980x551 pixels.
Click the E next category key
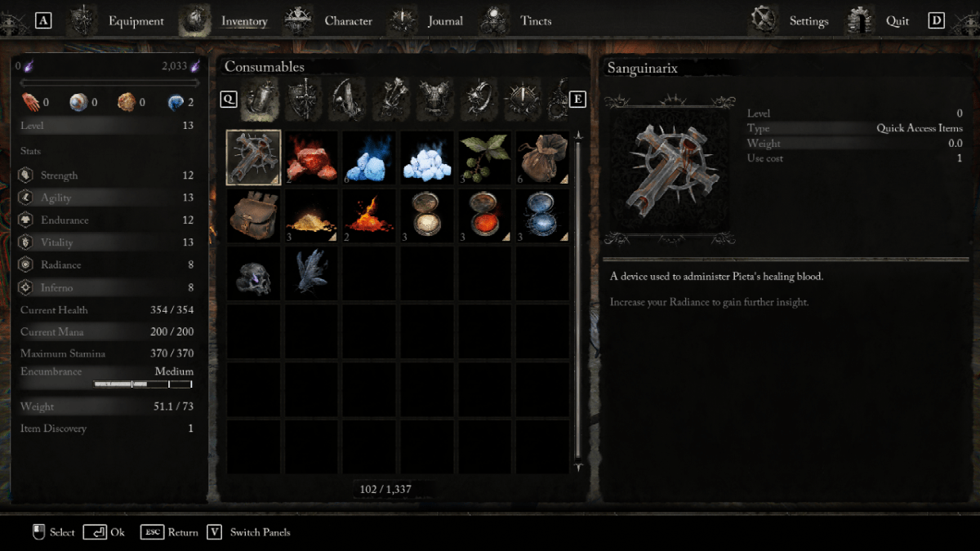[577, 99]
